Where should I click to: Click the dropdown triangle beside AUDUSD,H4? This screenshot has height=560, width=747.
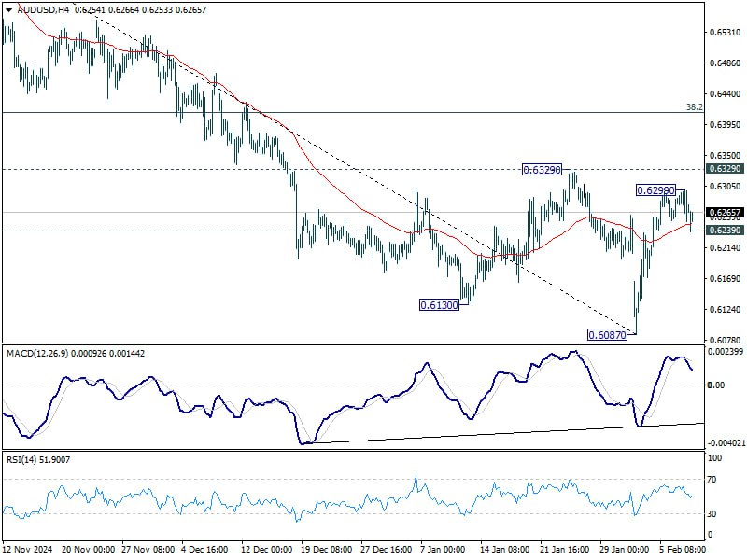pyautogui.click(x=9, y=10)
